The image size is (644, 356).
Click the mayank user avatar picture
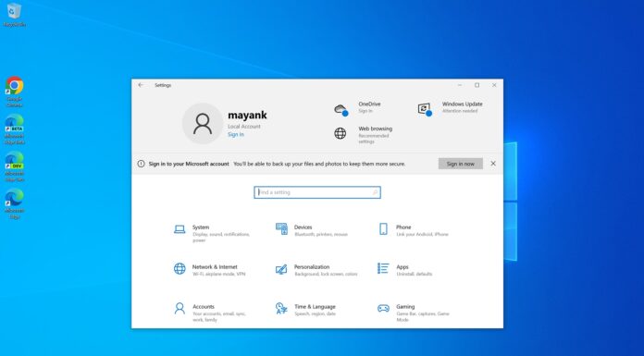pos(203,123)
